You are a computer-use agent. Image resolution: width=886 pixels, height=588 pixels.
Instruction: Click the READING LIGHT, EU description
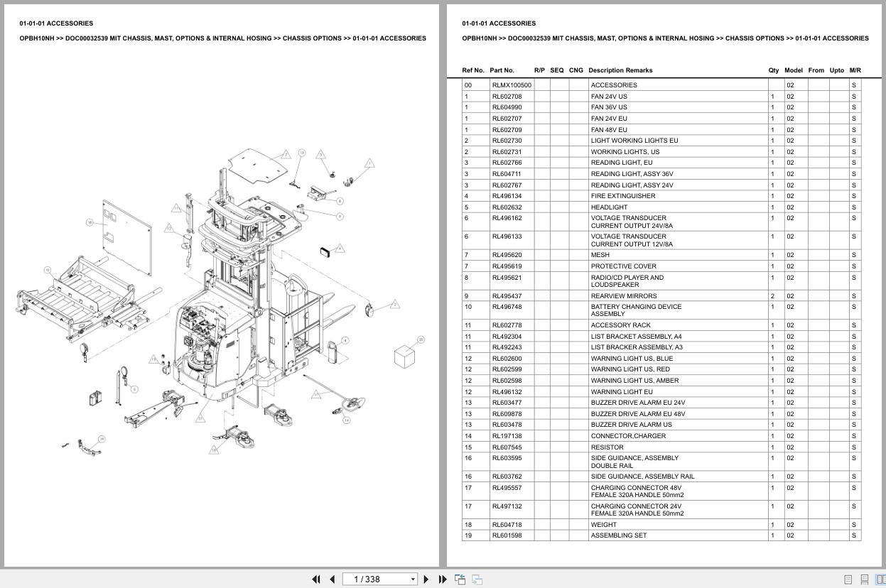[622, 163]
